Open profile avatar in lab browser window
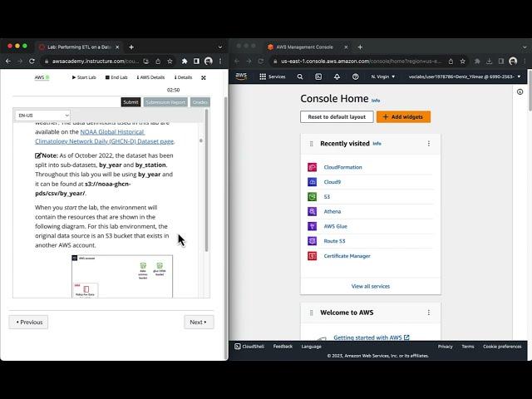532x399 pixels. pyautogui.click(x=209, y=61)
